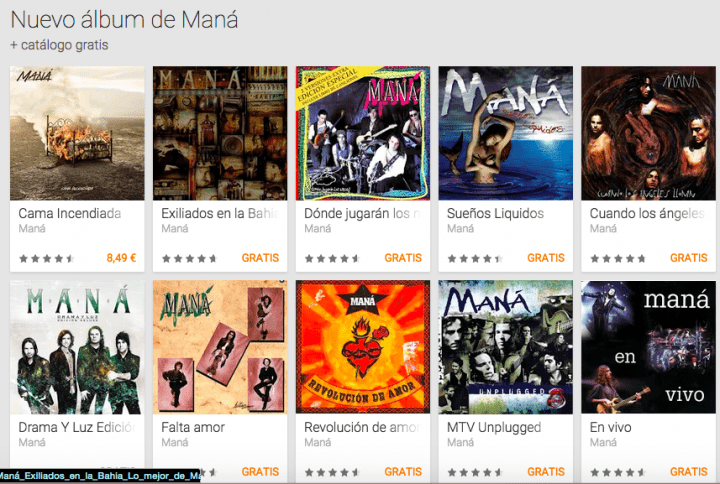Screen dimensions: 720x484
Task: Click the Nuevo álbum de Maná heading
Action: (x=124, y=20)
